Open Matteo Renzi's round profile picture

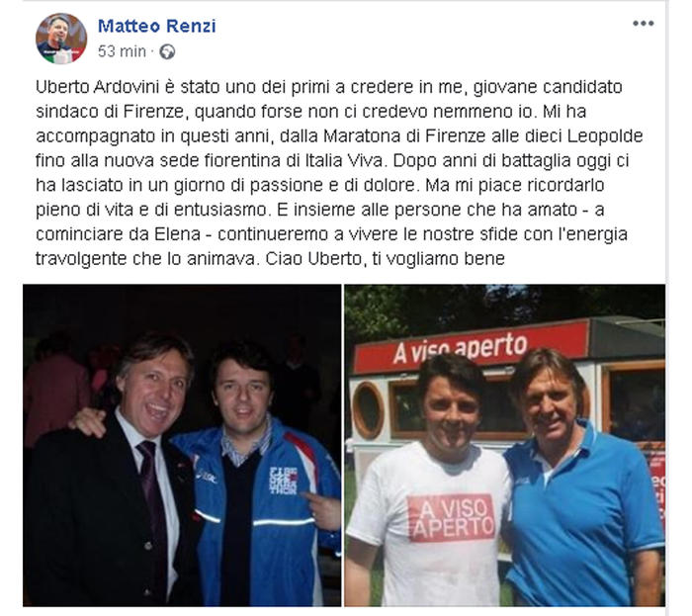tap(61, 39)
